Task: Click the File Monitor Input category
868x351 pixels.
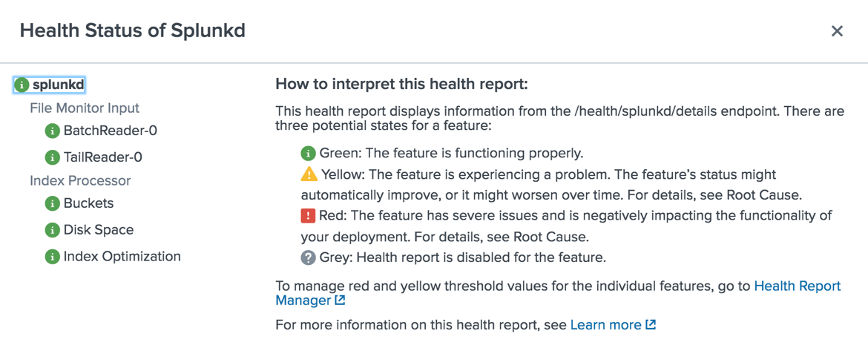Action: click(x=85, y=108)
